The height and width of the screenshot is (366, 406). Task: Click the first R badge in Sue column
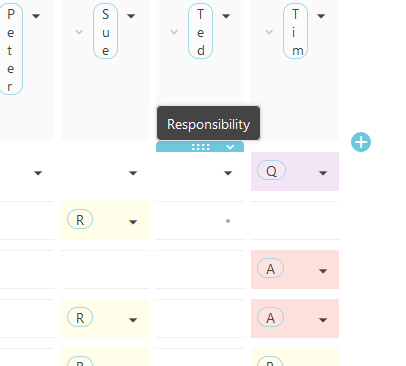(x=80, y=219)
